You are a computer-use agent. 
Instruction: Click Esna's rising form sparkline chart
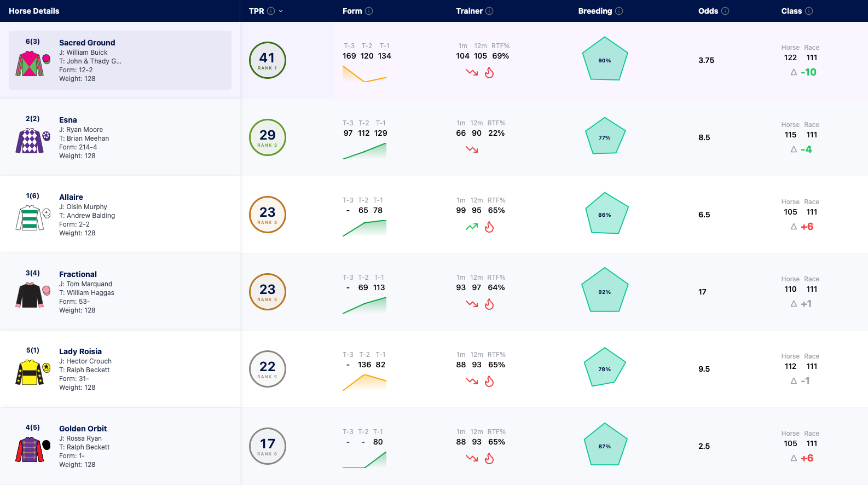(364, 151)
